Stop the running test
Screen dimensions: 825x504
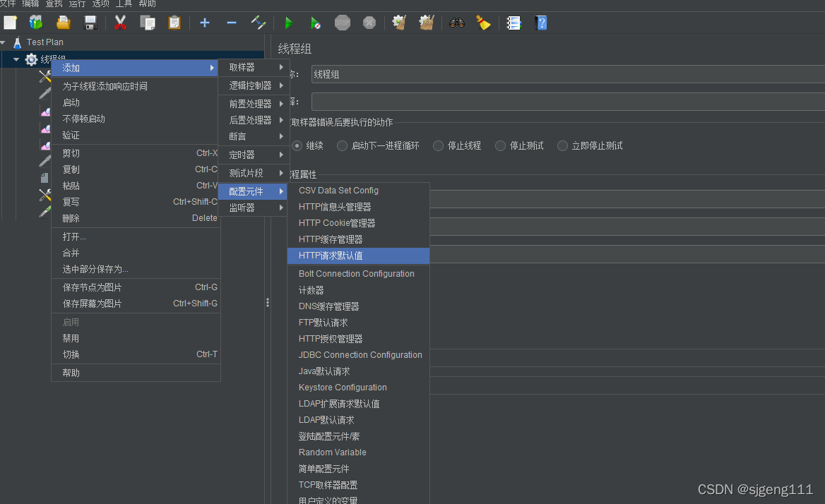[x=343, y=22]
